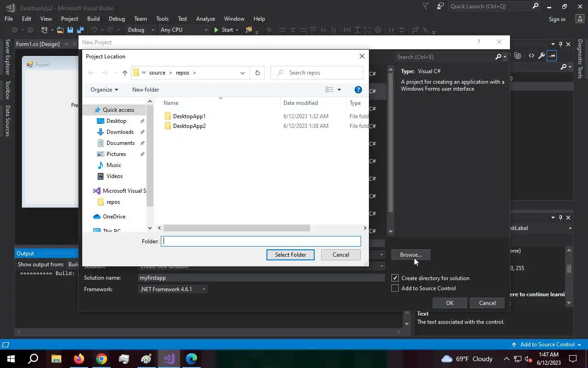The height and width of the screenshot is (368, 588).
Task: Click OK in the New Project dialog
Action: point(450,303)
